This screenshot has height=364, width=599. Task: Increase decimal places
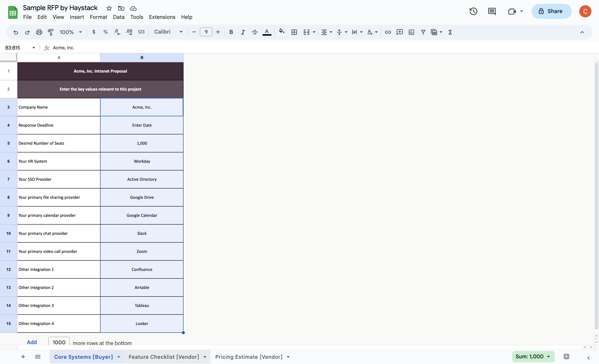129,32
